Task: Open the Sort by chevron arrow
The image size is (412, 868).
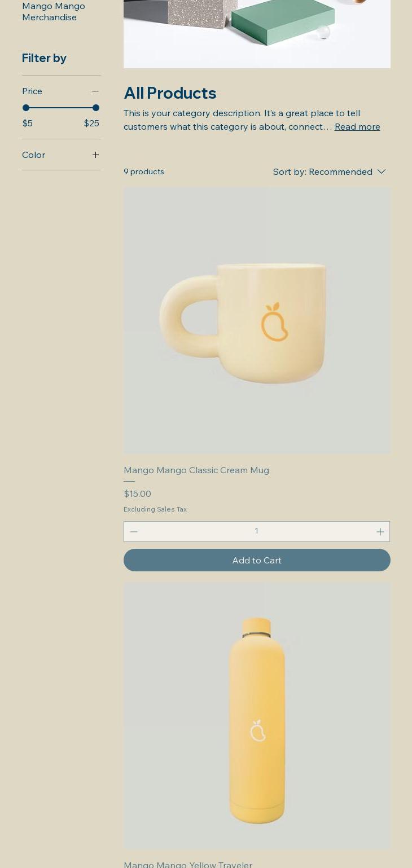Action: point(382,171)
